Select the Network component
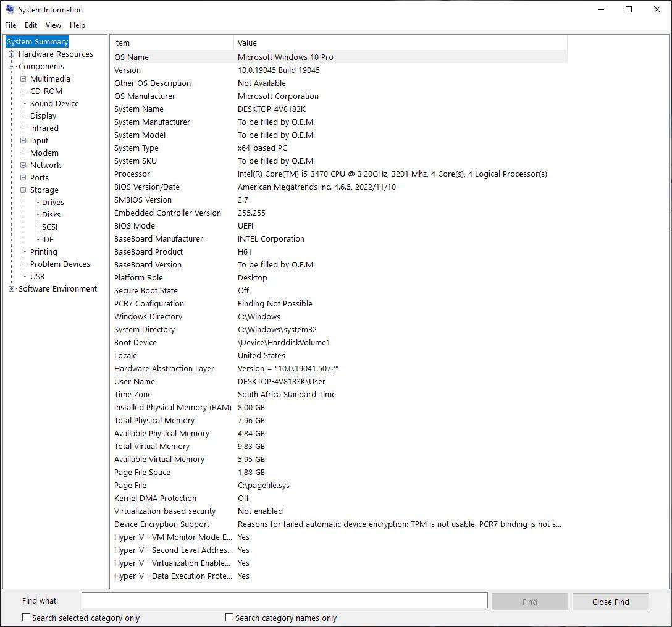This screenshot has height=627, width=672. point(45,165)
